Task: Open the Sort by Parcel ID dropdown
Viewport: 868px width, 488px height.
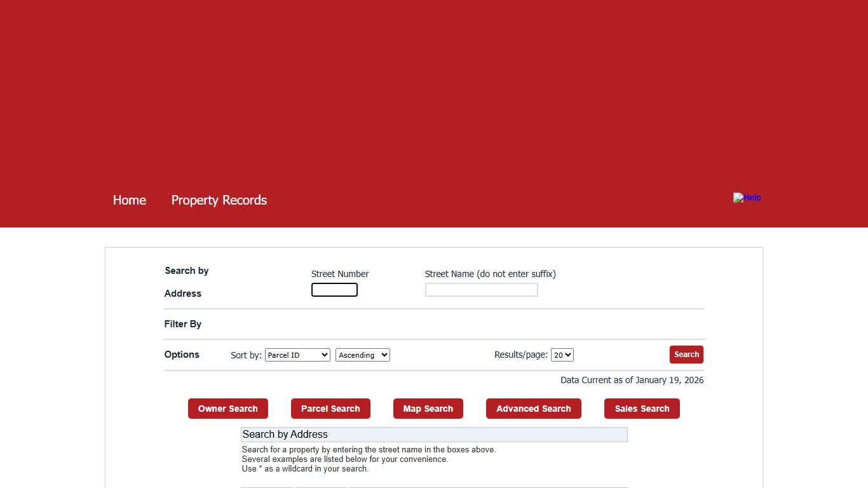Action: click(x=297, y=355)
